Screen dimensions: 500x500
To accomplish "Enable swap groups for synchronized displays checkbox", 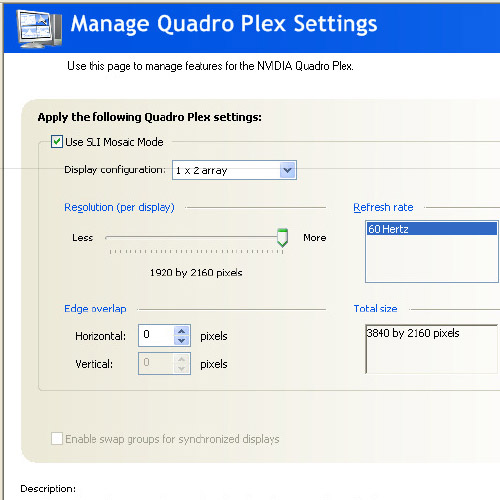I will [57, 439].
